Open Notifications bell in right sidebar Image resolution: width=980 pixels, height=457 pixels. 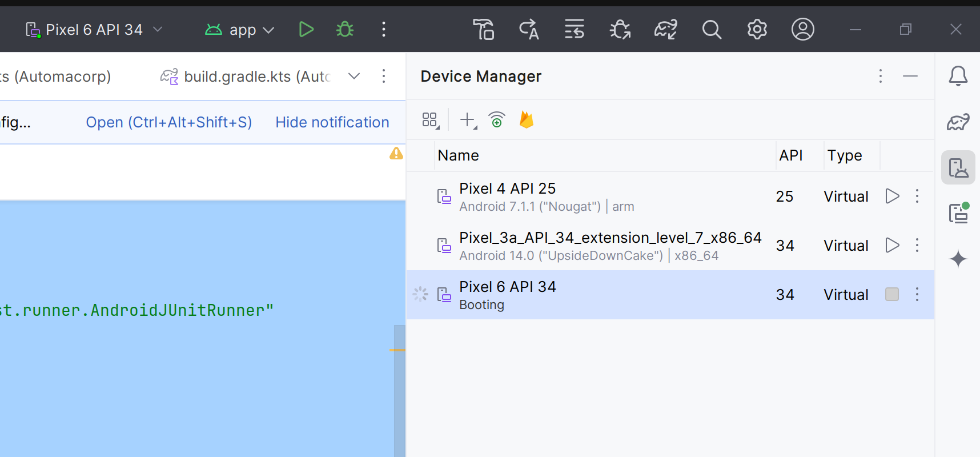coord(958,76)
